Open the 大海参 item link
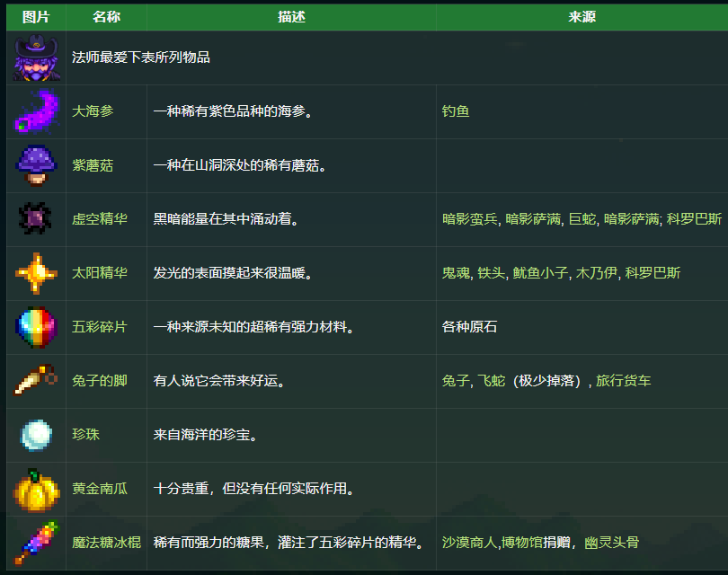This screenshot has width=728, height=575. (93, 111)
